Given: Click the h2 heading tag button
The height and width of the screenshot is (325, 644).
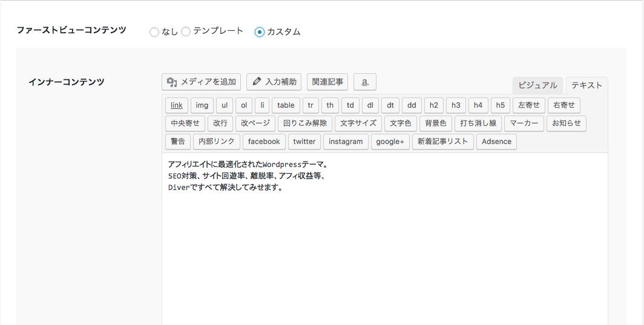Looking at the screenshot, I should pos(433,105).
